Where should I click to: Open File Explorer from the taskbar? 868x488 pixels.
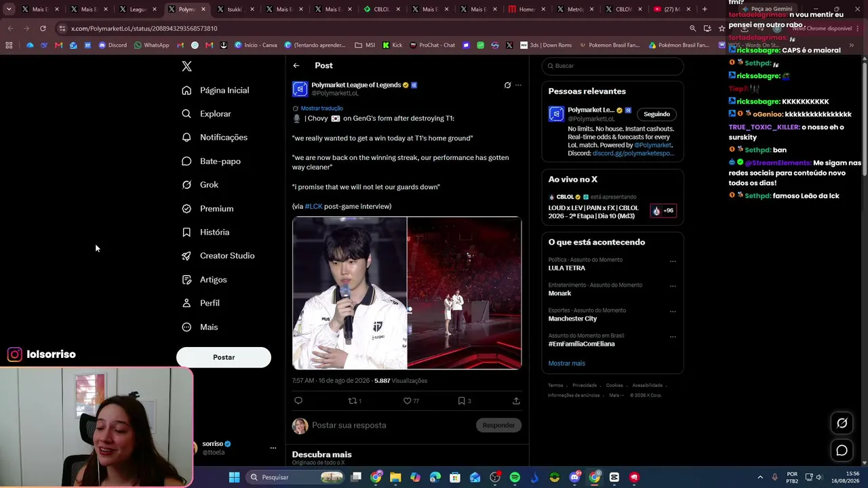[395, 477]
